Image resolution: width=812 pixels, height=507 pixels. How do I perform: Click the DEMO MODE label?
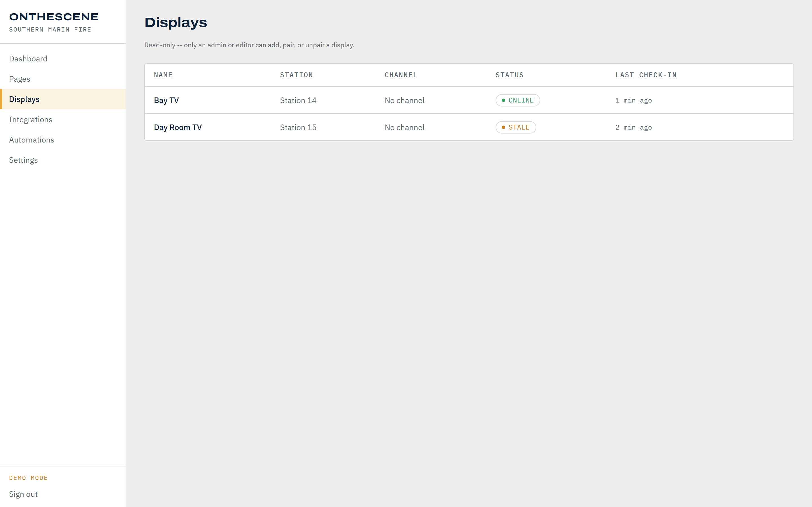[x=28, y=478]
